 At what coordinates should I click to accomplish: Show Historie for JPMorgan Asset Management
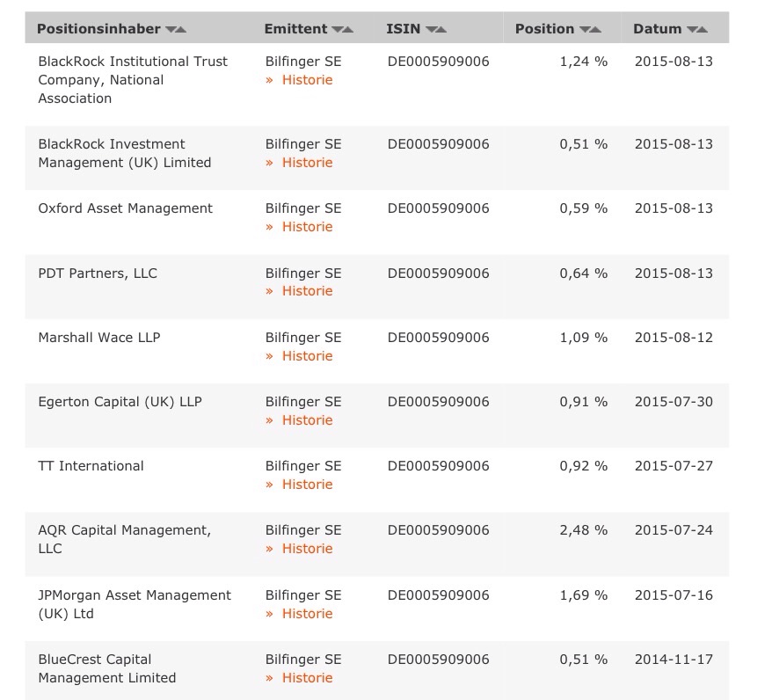coord(307,614)
